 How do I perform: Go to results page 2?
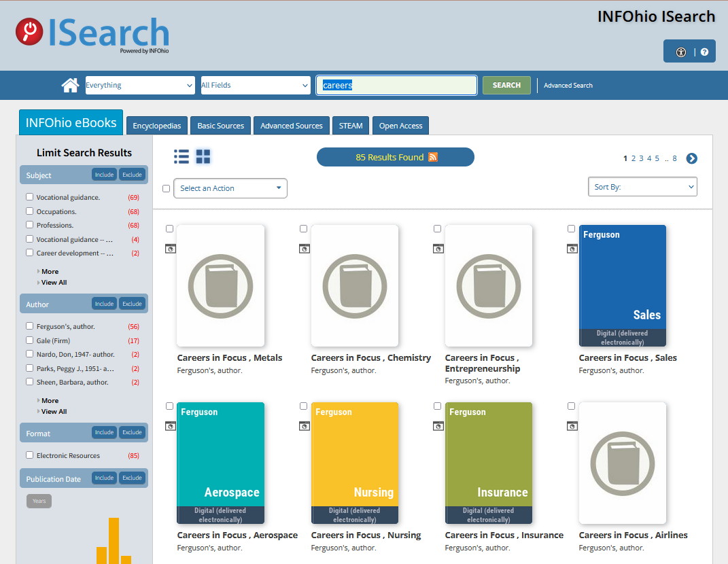634,158
